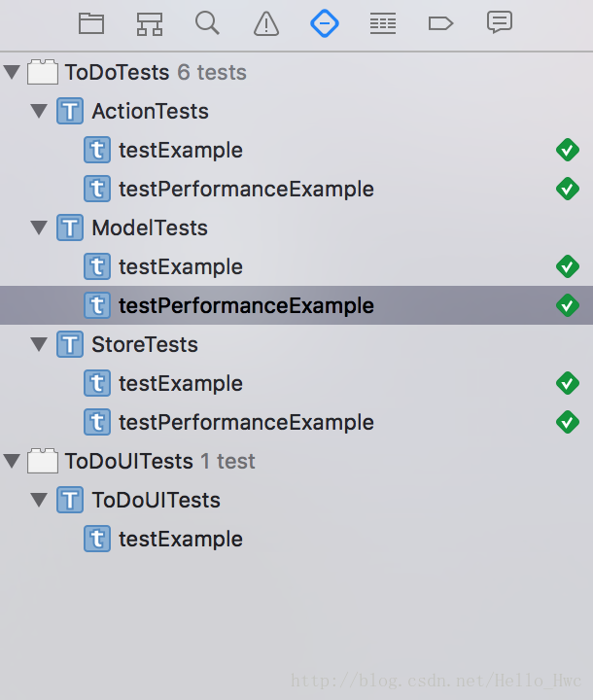593x700 pixels.
Task: Click green status diamond for ActionTests testExample
Action: click(568, 150)
